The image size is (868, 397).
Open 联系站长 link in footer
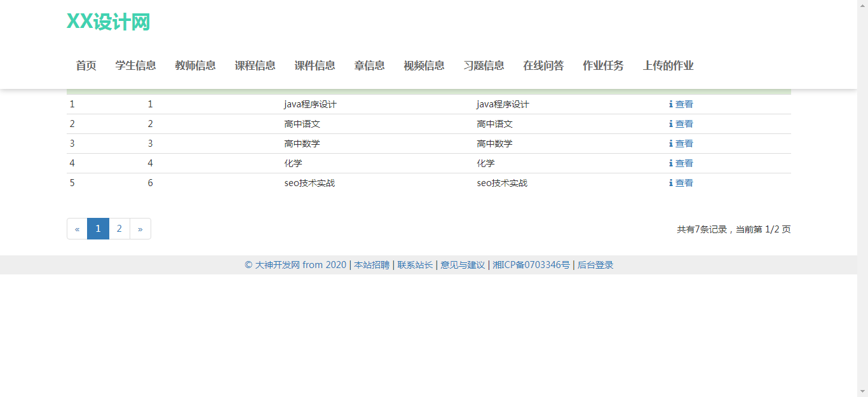pos(415,265)
